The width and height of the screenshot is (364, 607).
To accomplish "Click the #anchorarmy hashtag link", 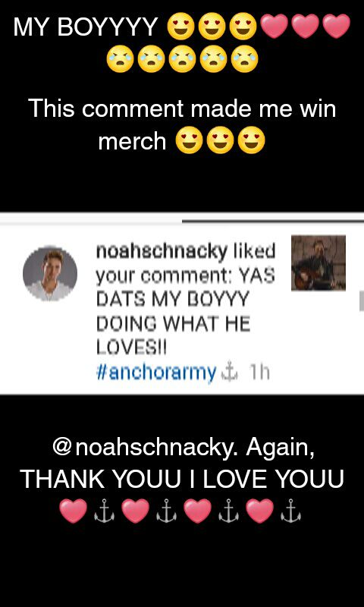I will point(156,373).
